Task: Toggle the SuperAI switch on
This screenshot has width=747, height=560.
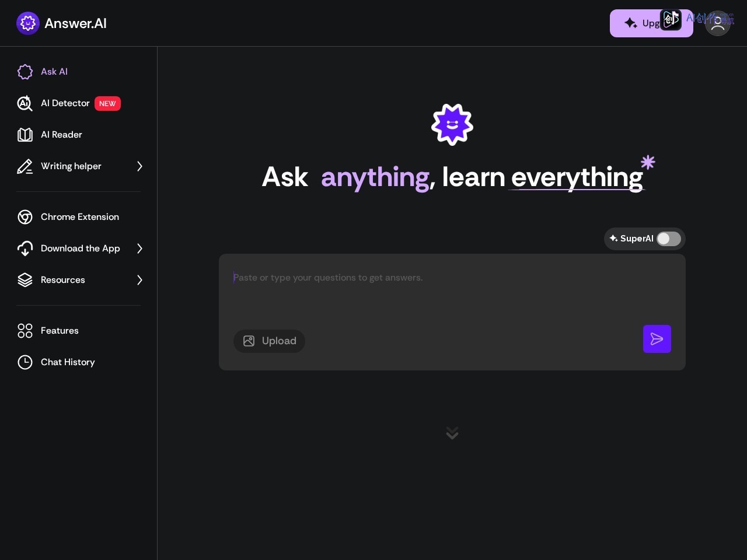Action: click(669, 239)
